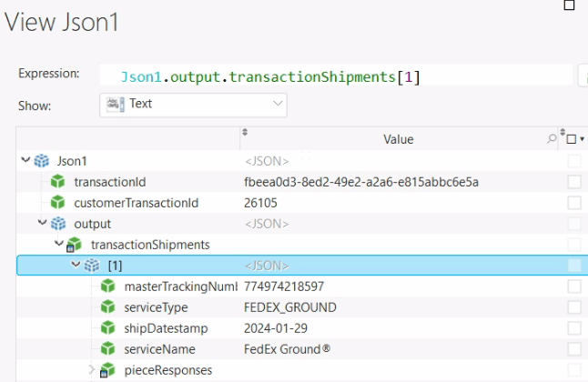Click the search magnifier in Value header
The height and width of the screenshot is (382, 588).
pos(552,139)
